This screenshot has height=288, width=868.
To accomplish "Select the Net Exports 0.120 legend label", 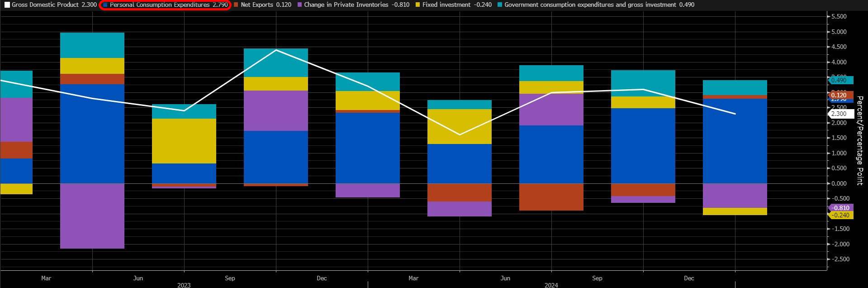I will click(266, 5).
